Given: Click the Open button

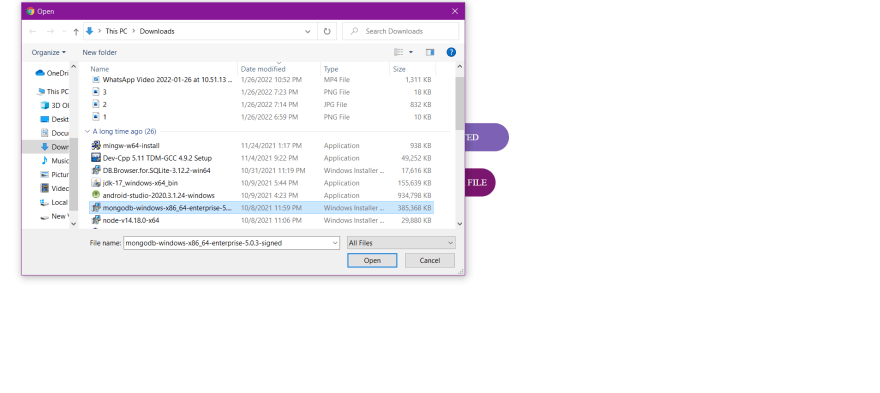Looking at the screenshot, I should [x=372, y=261].
